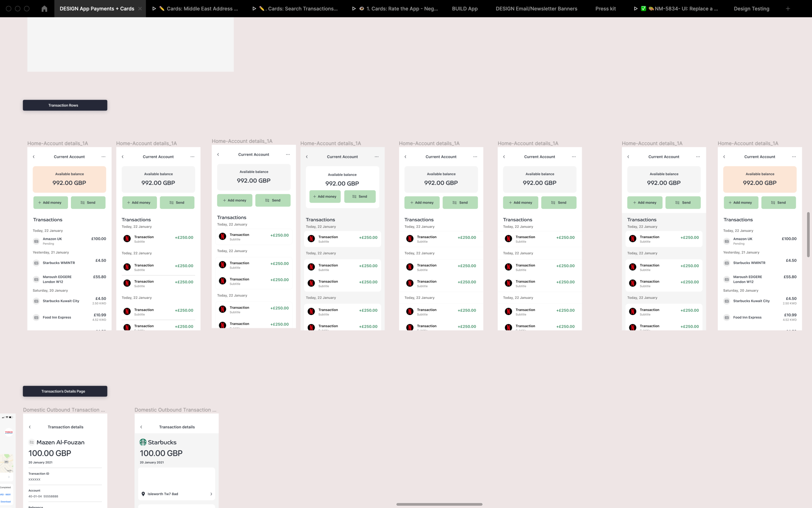Image resolution: width=812 pixels, height=508 pixels.
Task: Select the Mazen Al-Fouzan name text
Action: (60, 442)
